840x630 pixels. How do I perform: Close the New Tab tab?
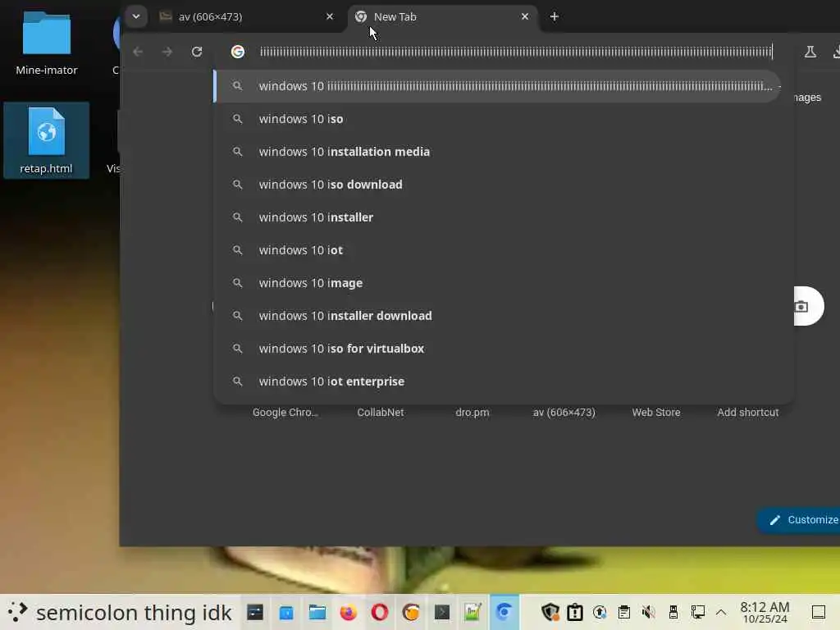point(525,16)
